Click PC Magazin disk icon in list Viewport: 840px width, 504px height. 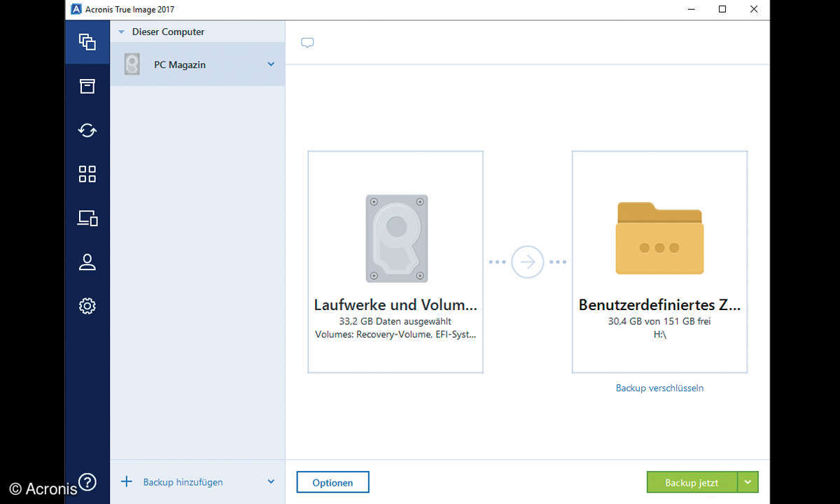pyautogui.click(x=132, y=64)
